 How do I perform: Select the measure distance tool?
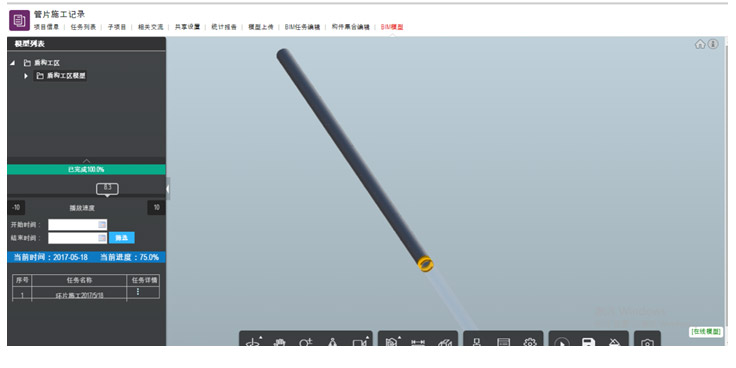[418, 343]
